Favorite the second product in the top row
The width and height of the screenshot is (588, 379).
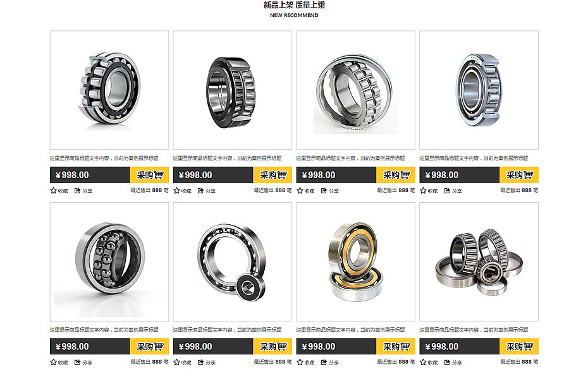(x=176, y=191)
